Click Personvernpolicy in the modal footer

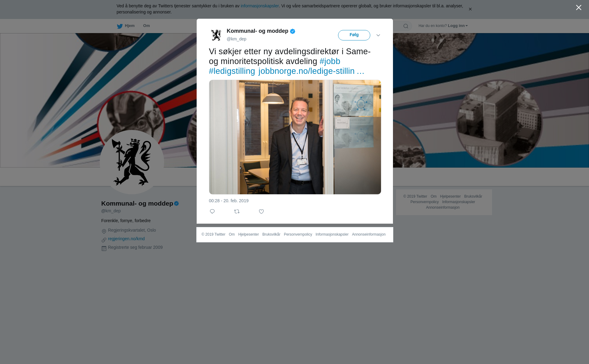[x=298, y=234]
